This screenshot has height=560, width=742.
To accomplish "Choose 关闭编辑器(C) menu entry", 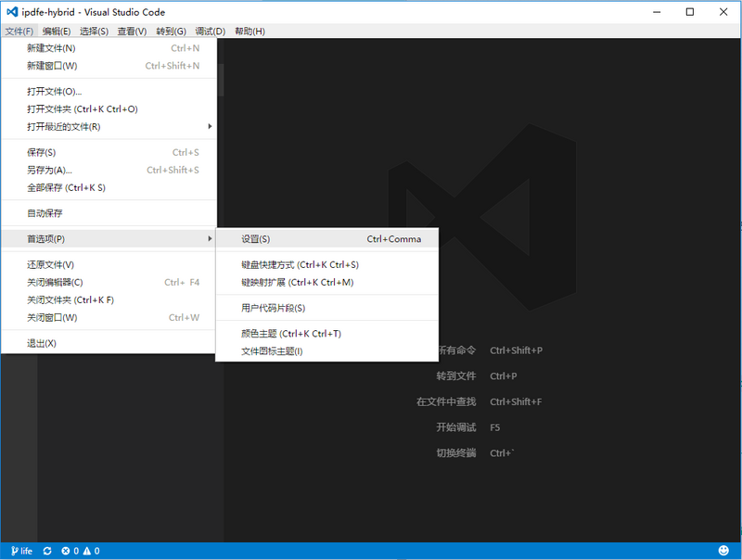I will pos(109,283).
